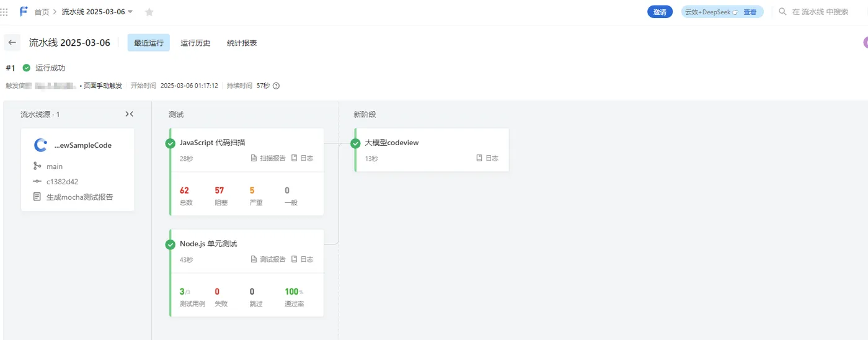Open 日志 for the 大模型codeview job
This screenshot has width=868, height=340.
[487, 158]
